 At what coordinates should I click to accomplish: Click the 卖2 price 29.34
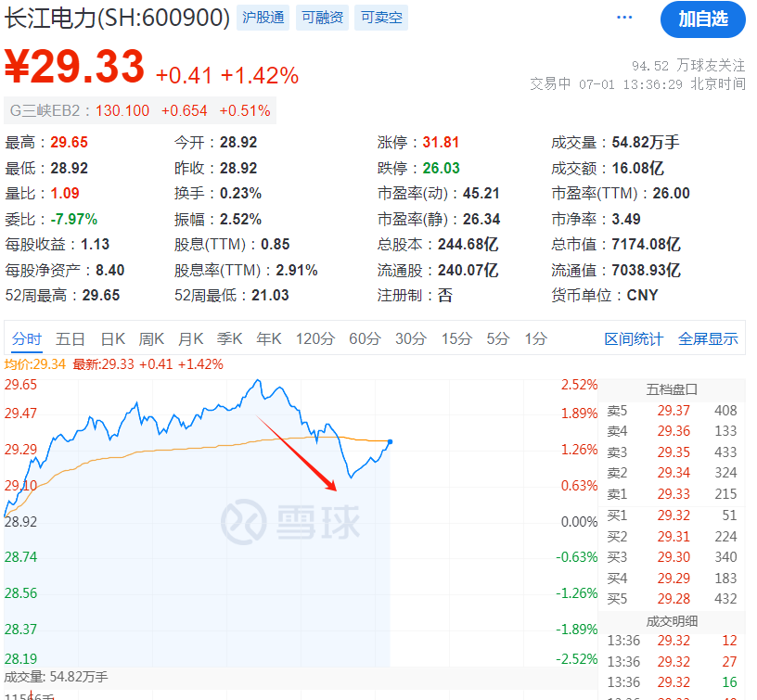pyautogui.click(x=674, y=473)
